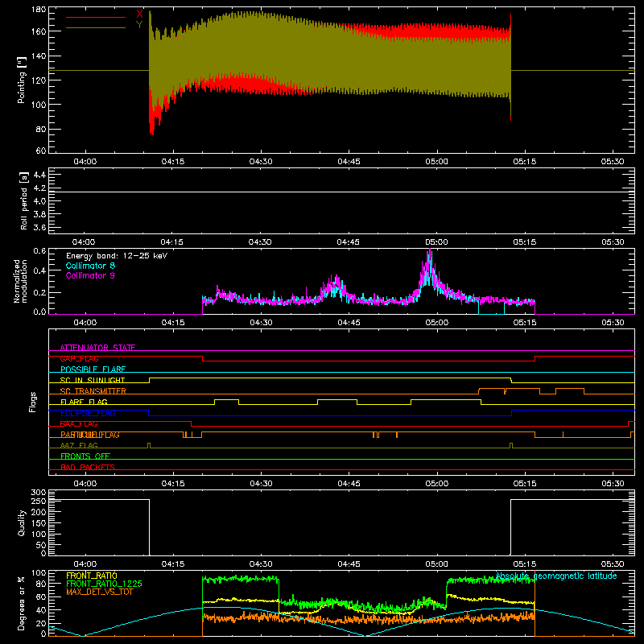Screen dimensions: 644x644
Task: Click 05:15 time label under Flags plot
Action: click(525, 484)
